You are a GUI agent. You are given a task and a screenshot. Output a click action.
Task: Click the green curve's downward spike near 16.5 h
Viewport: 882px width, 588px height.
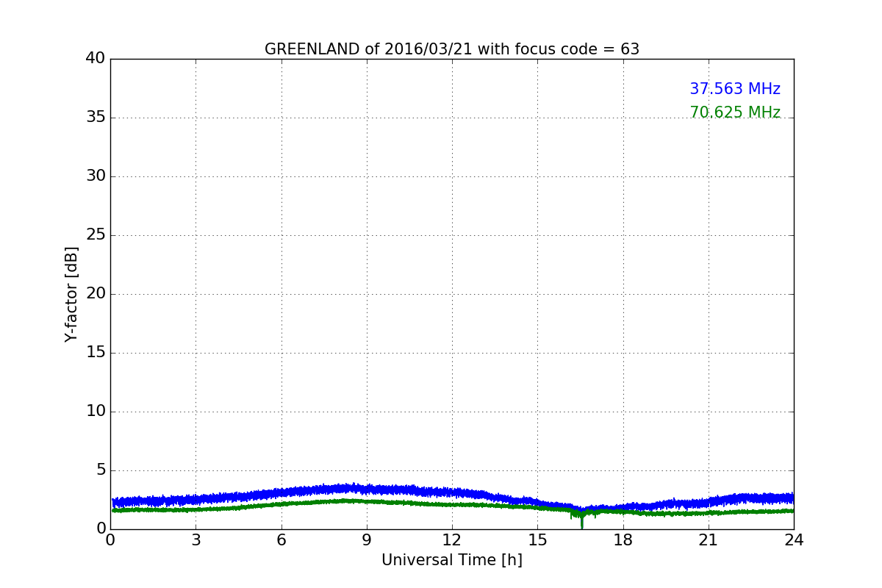point(582,520)
